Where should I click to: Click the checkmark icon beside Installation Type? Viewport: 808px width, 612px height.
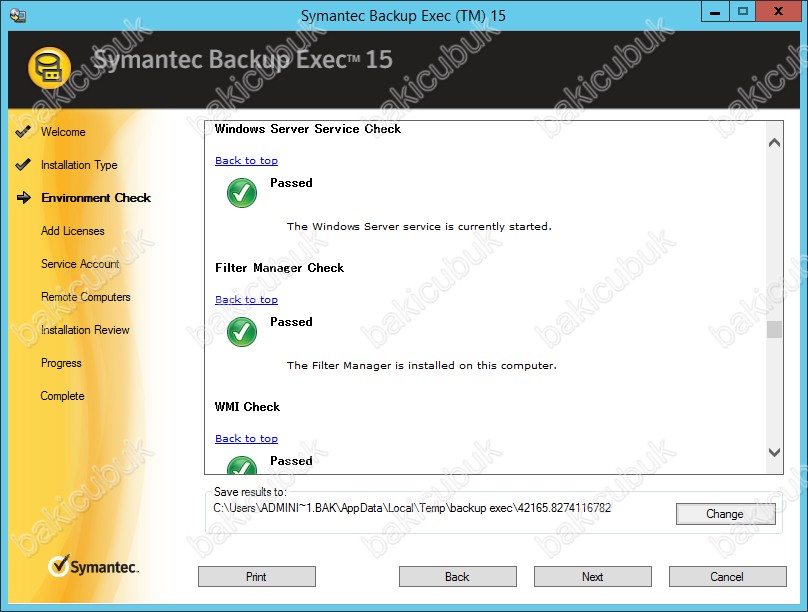point(23,165)
